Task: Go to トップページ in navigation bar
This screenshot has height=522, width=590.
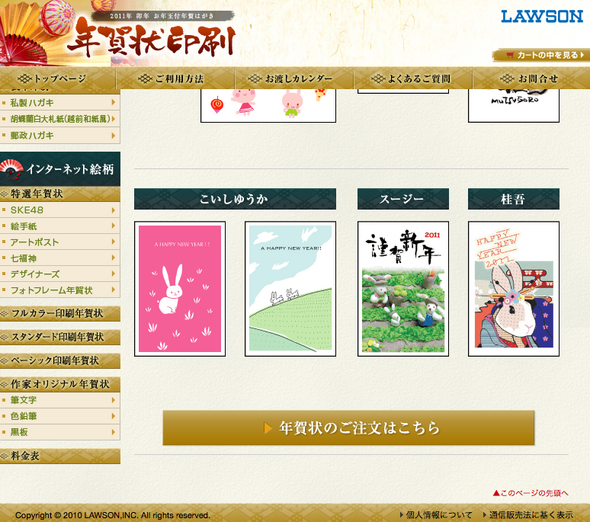Action: 52,78
